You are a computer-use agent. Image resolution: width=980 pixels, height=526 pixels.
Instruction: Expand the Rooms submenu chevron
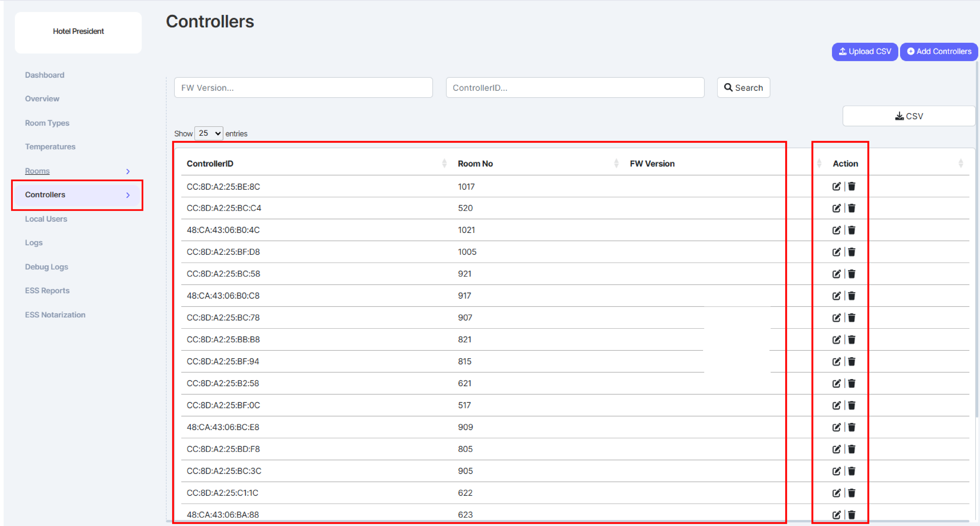[128, 172]
